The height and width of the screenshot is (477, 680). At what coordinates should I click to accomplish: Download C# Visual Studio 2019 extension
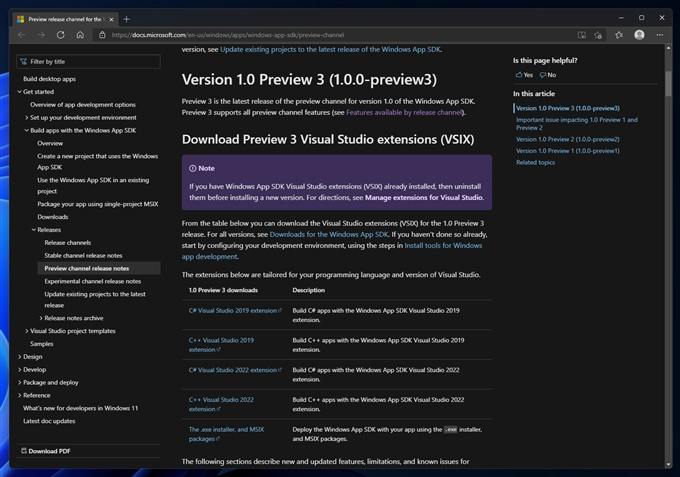pos(235,310)
